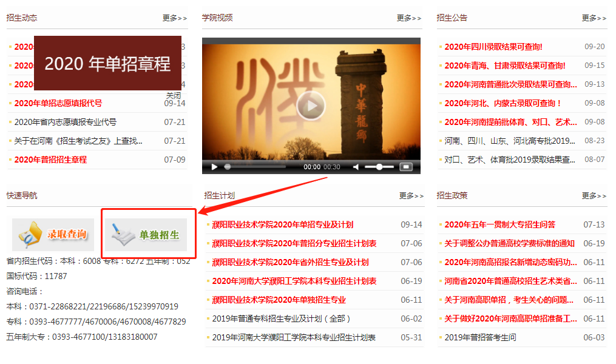
Task: Mute the video using the speaker icon
Action: 356,167
